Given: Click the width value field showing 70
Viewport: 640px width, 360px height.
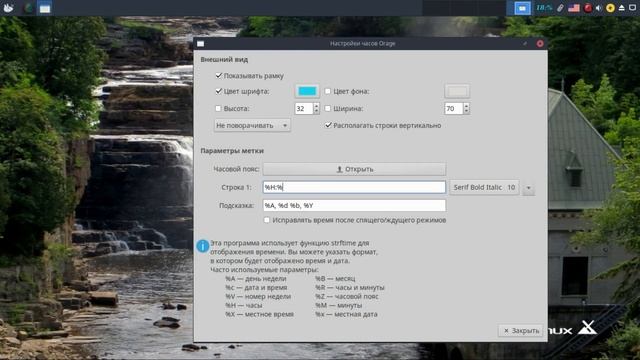Looking at the screenshot, I should click(x=453, y=108).
